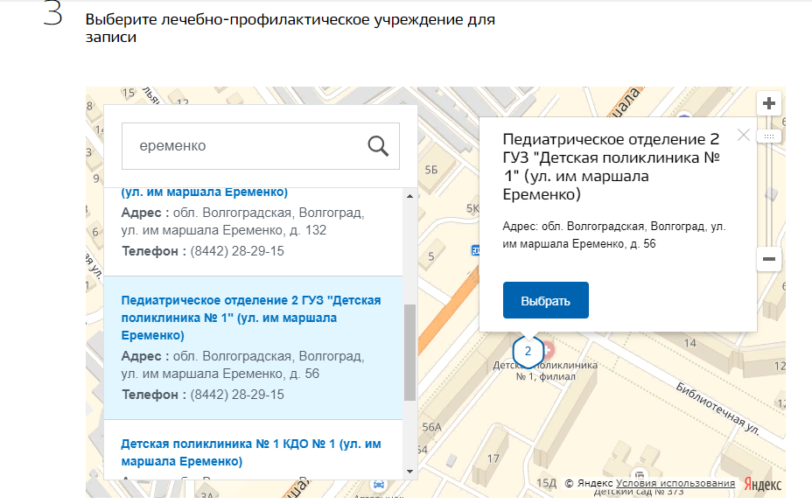Click the "(ул. им маршала Еременко)" link at the top of the list
This screenshot has width=812, height=504.
[x=205, y=192]
